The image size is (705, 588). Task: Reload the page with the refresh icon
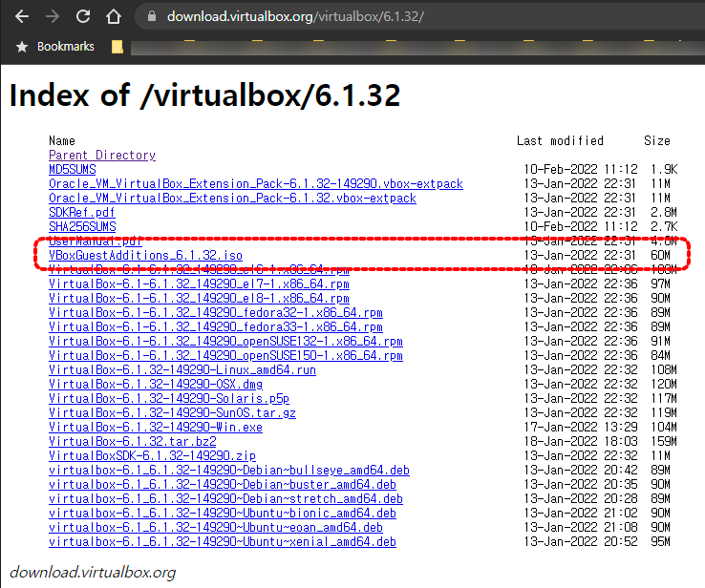pos(83,16)
